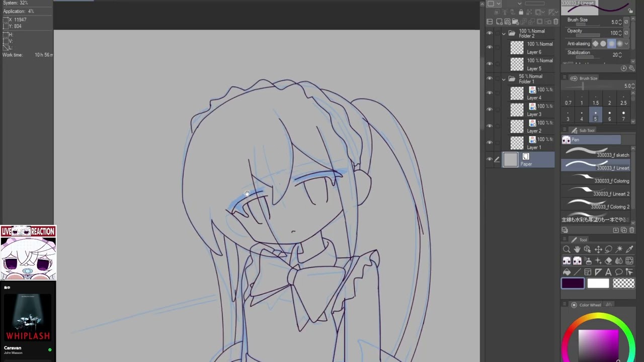The height and width of the screenshot is (362, 644).
Task: Duplicate sub tool icon
Action: click(624, 230)
